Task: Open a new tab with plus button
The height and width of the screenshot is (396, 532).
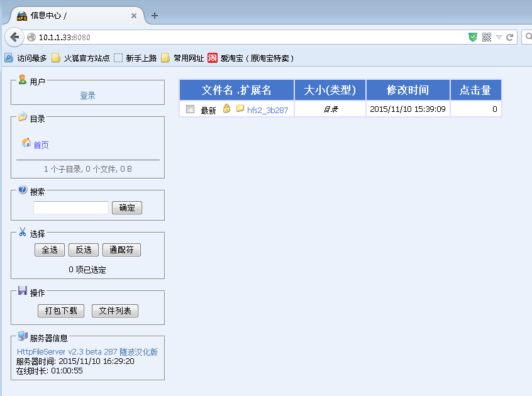Action: coord(154,16)
